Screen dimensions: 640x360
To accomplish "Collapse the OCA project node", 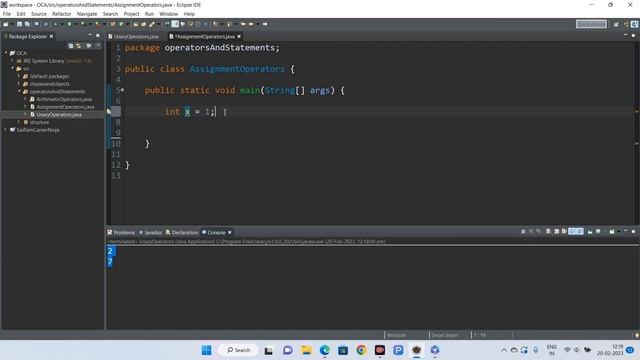I will click(6, 53).
